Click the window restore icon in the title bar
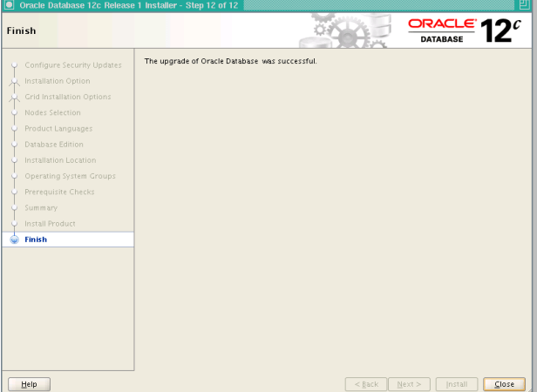Viewport: 537px width, 392px height. tap(524, 5)
